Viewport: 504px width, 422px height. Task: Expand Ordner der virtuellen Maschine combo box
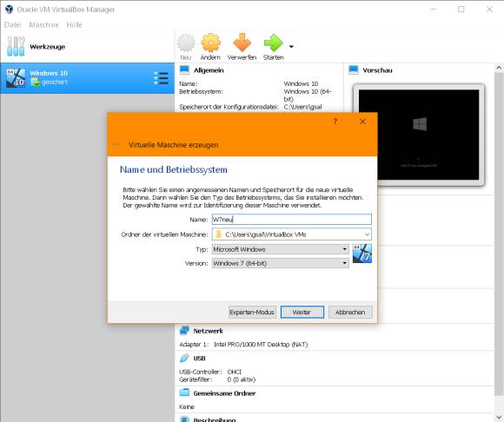tap(367, 234)
